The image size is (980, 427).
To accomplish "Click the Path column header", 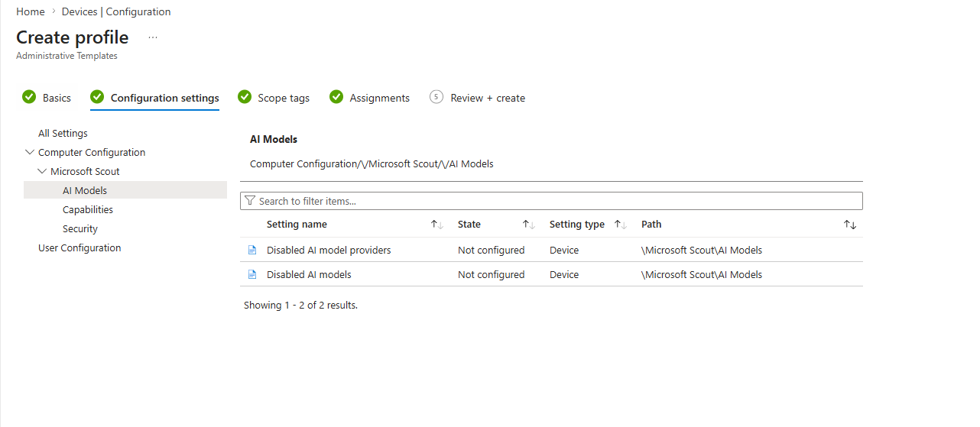I will (x=651, y=225).
